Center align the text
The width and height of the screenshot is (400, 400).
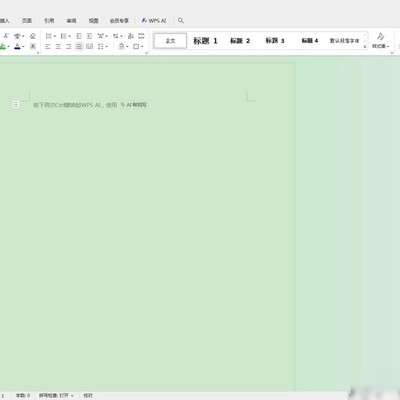pos(58,46)
